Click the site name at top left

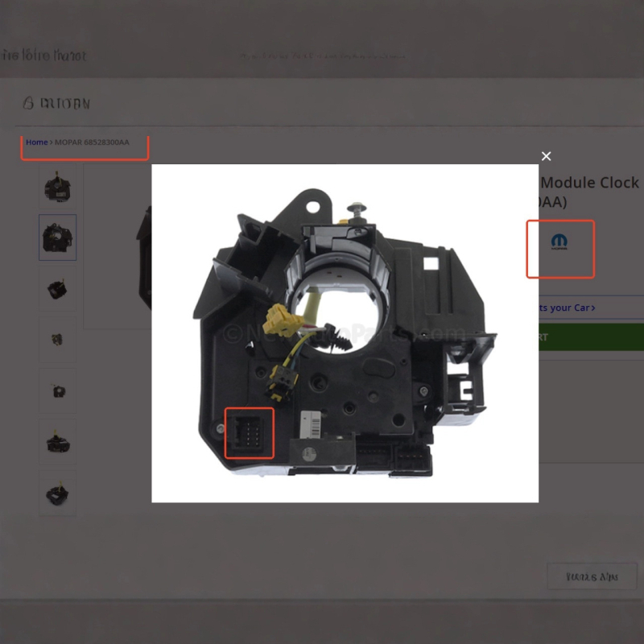[x=43, y=56]
